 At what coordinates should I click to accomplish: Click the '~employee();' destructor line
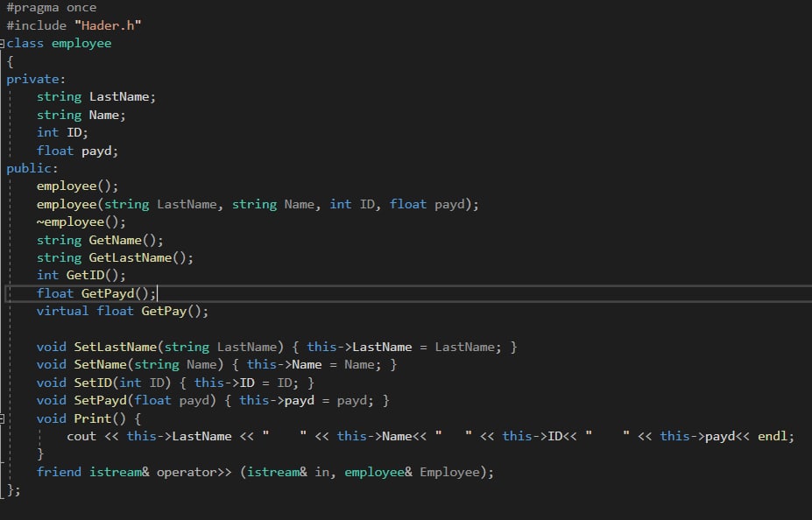81,222
